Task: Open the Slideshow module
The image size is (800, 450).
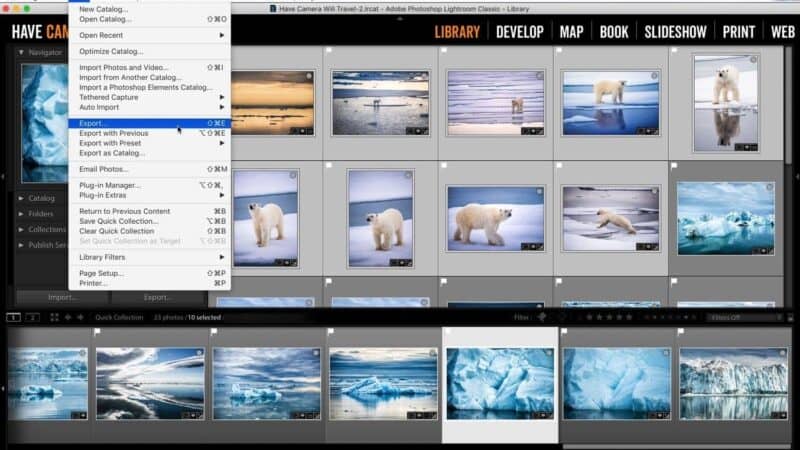Action: [675, 32]
